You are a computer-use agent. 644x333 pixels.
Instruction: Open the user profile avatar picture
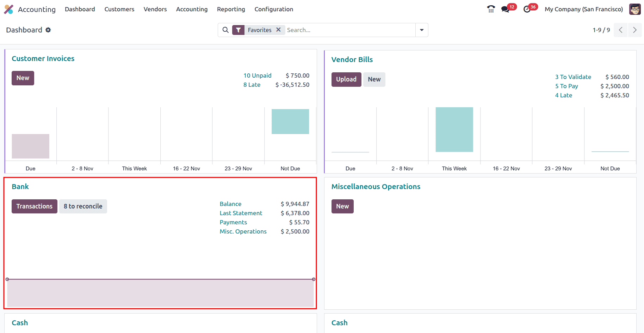(x=634, y=9)
